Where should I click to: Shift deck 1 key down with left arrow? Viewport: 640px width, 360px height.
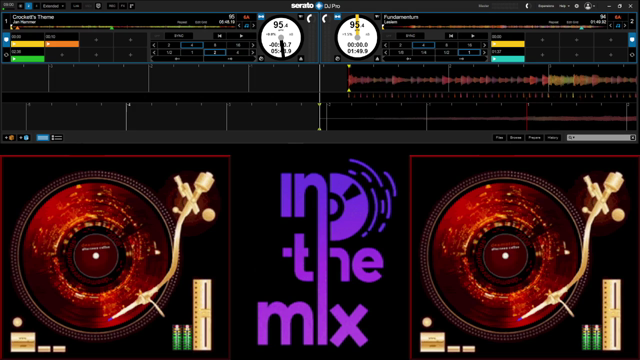click(240, 25)
